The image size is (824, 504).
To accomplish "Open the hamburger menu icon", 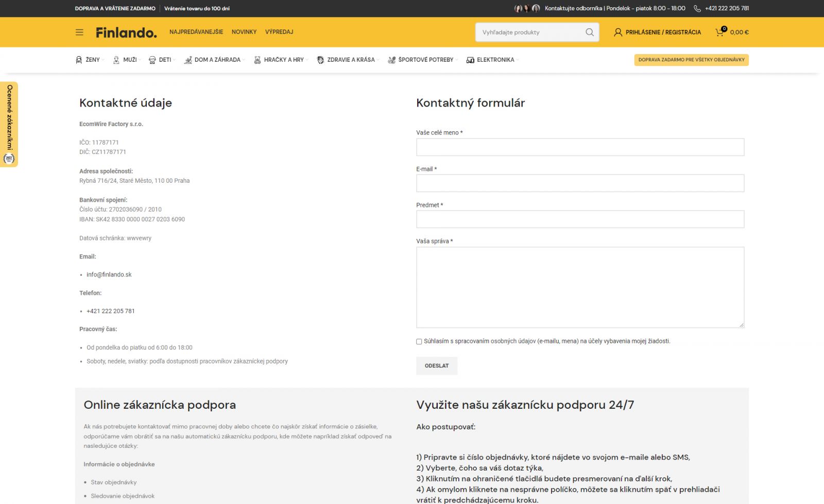I will (x=79, y=32).
